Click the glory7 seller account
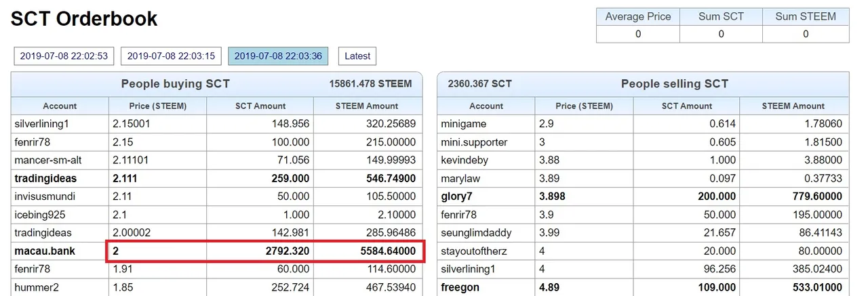868x296 pixels. point(456,196)
